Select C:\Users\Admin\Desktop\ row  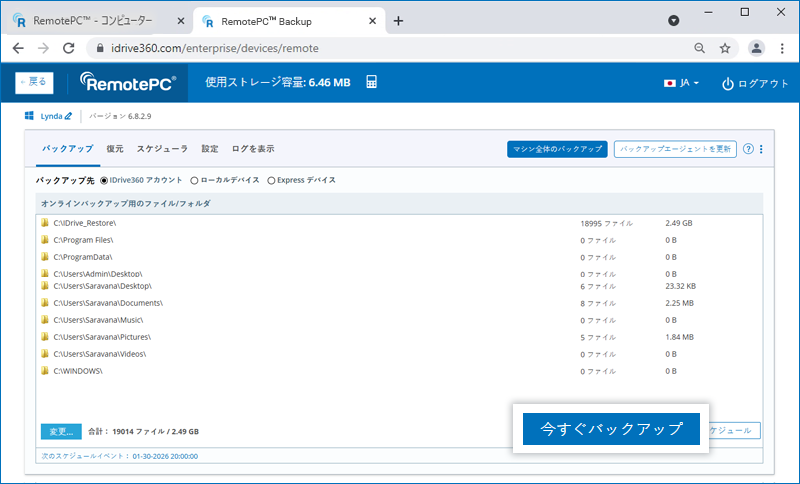pos(399,274)
